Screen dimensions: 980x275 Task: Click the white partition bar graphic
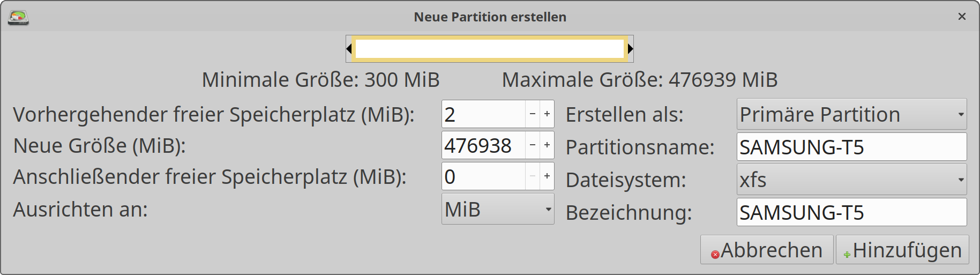(490, 49)
